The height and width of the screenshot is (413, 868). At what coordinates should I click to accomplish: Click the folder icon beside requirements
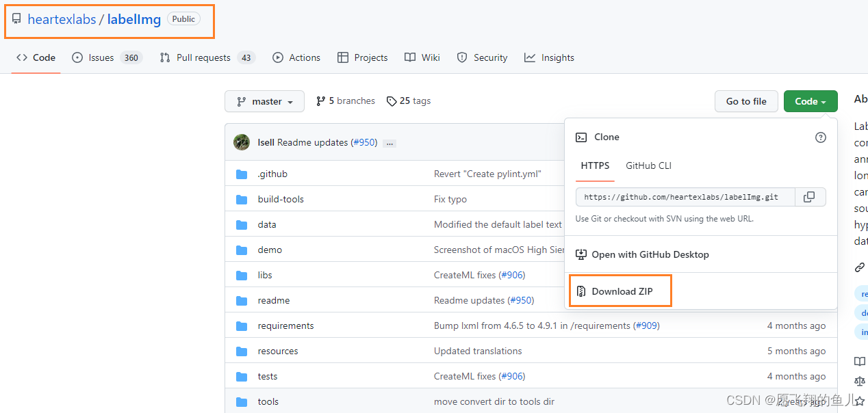242,325
